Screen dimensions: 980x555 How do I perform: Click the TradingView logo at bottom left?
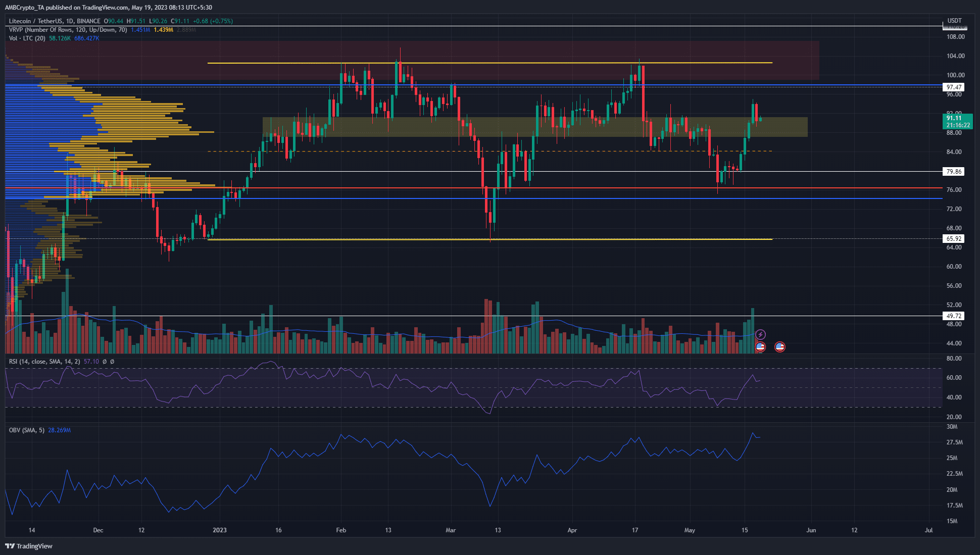[29, 546]
